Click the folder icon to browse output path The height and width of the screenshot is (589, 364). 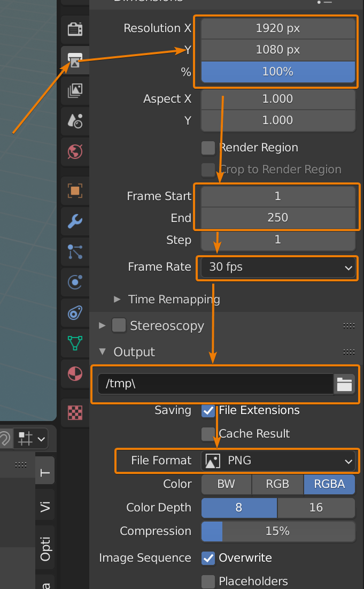tap(344, 384)
